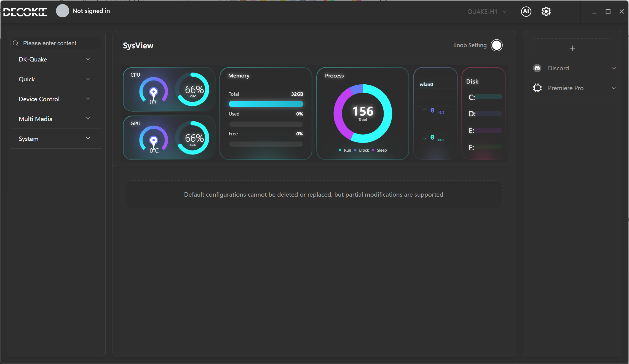Click the Disk C: usage bar
This screenshot has height=364, width=629.
click(488, 97)
